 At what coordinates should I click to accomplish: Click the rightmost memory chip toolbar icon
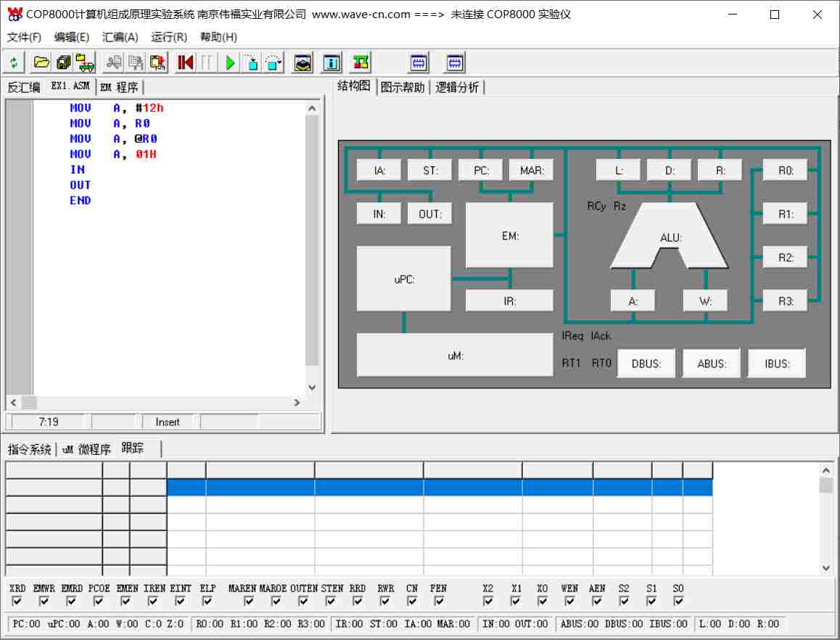click(x=455, y=63)
